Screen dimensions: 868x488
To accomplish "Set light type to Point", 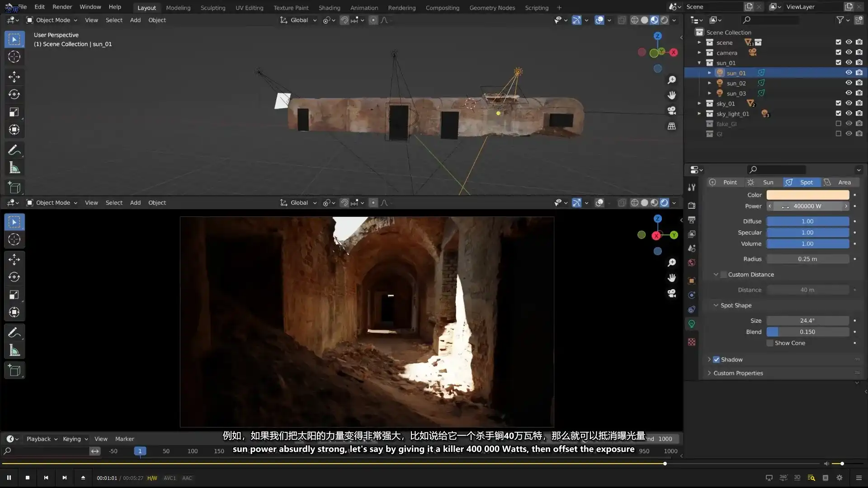I will [x=725, y=182].
